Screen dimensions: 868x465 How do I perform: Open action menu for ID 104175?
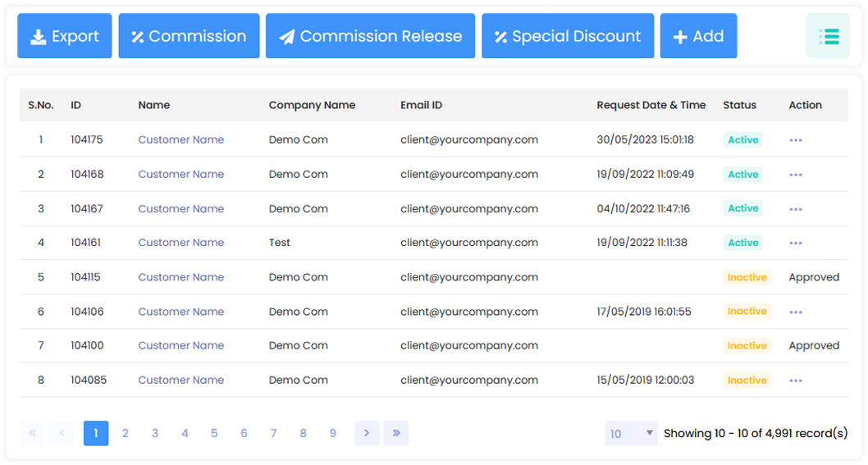coord(795,140)
